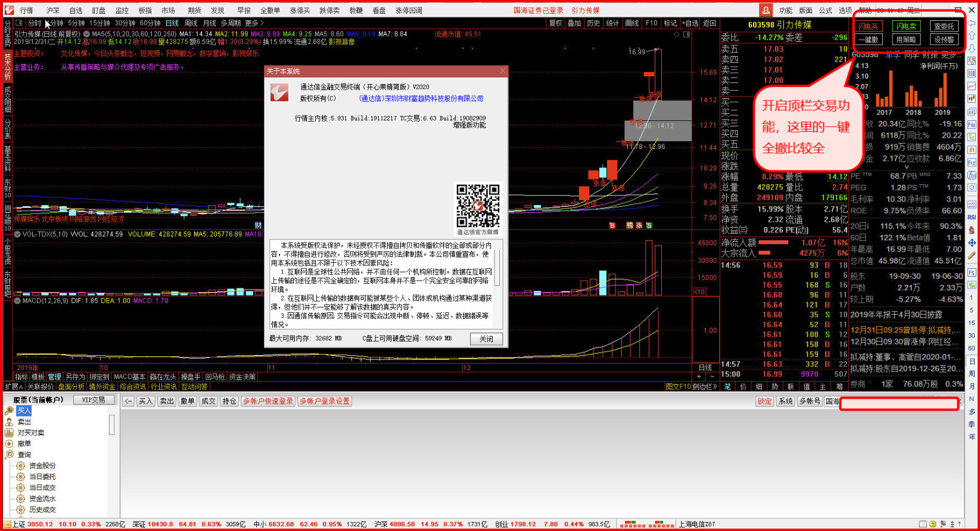The image size is (980, 531).
Task: Click the status bar icon left of 上证
Action: (7, 524)
